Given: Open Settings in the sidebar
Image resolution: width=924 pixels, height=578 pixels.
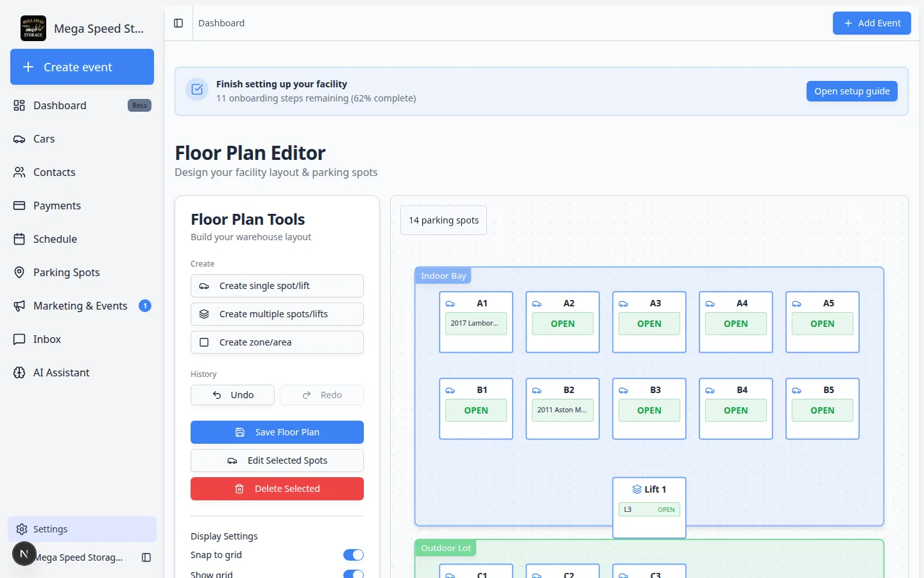Looking at the screenshot, I should [x=82, y=529].
